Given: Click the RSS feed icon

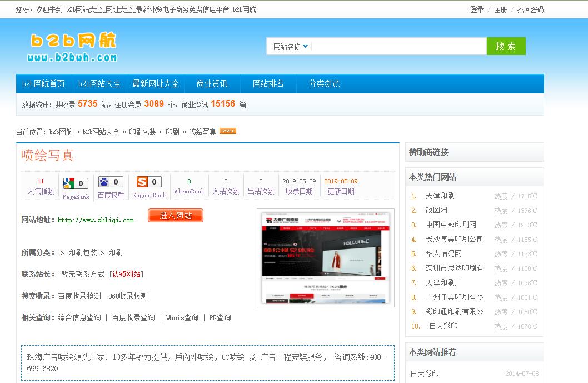Looking at the screenshot, I should pos(227,131).
